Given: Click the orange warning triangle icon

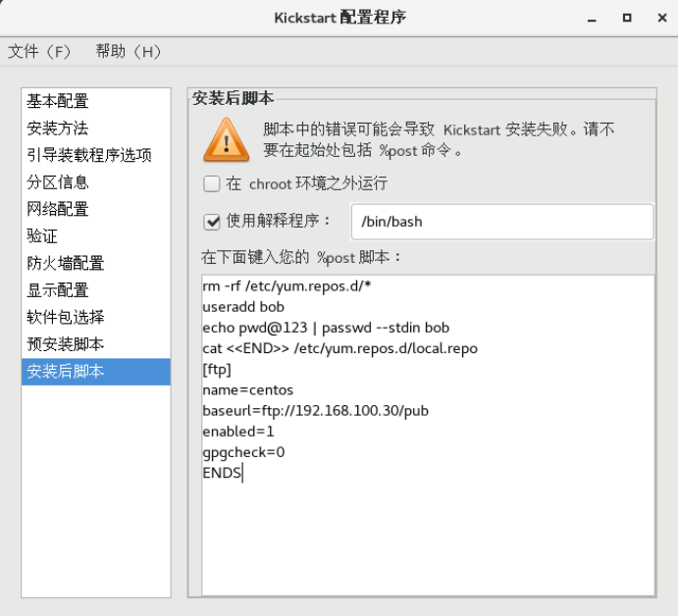Looking at the screenshot, I should tap(227, 140).
